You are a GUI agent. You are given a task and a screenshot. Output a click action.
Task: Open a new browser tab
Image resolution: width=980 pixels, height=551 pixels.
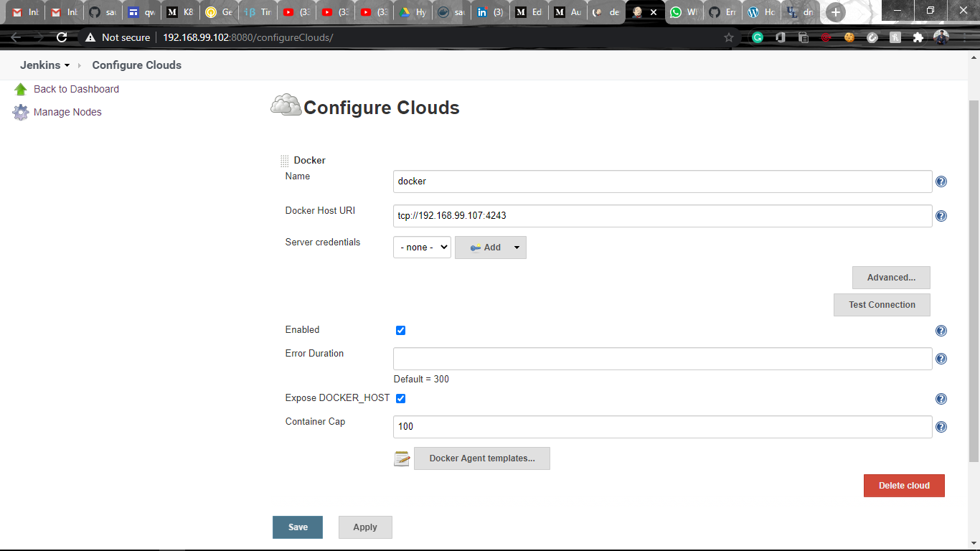click(x=835, y=12)
